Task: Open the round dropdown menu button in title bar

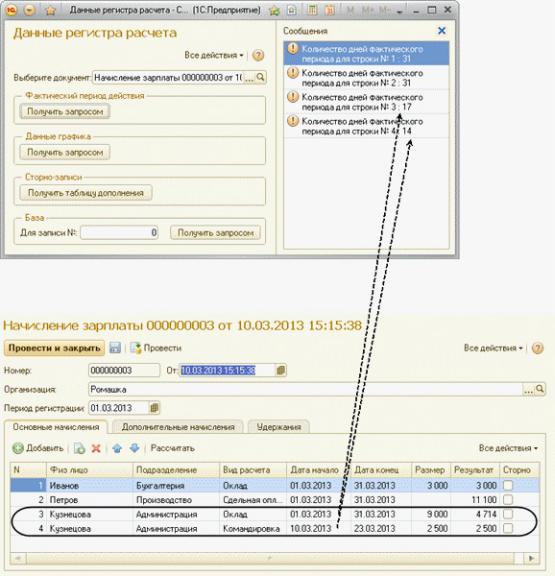Action: [29, 10]
